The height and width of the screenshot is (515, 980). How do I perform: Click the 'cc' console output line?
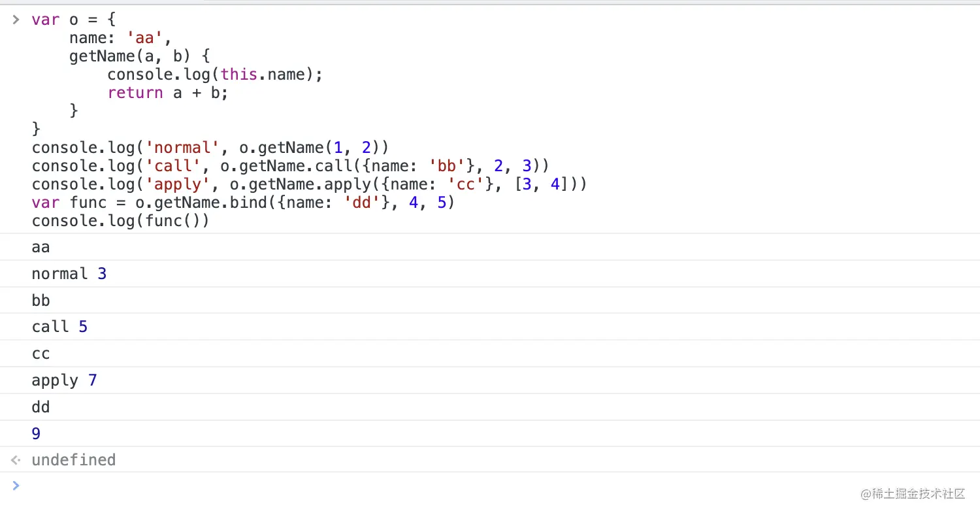(490, 354)
